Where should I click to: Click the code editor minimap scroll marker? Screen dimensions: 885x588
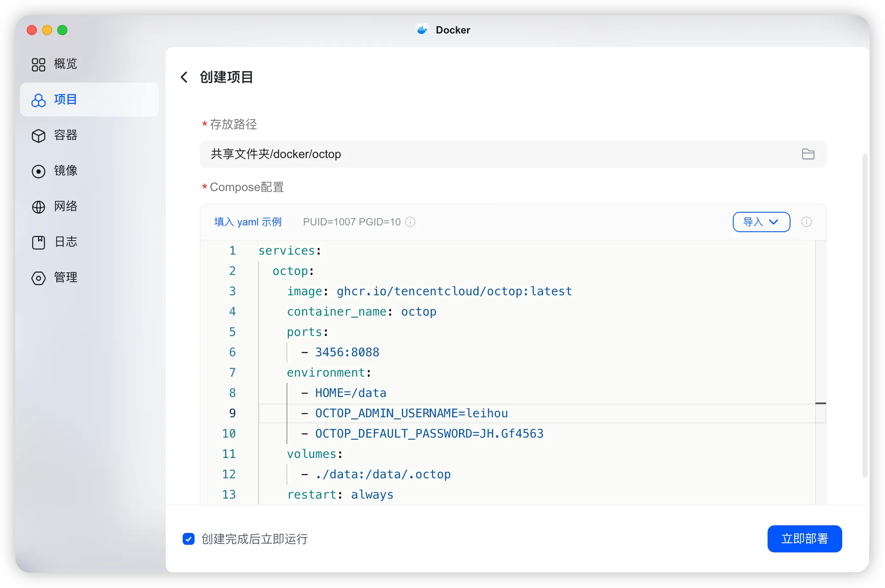coord(821,403)
